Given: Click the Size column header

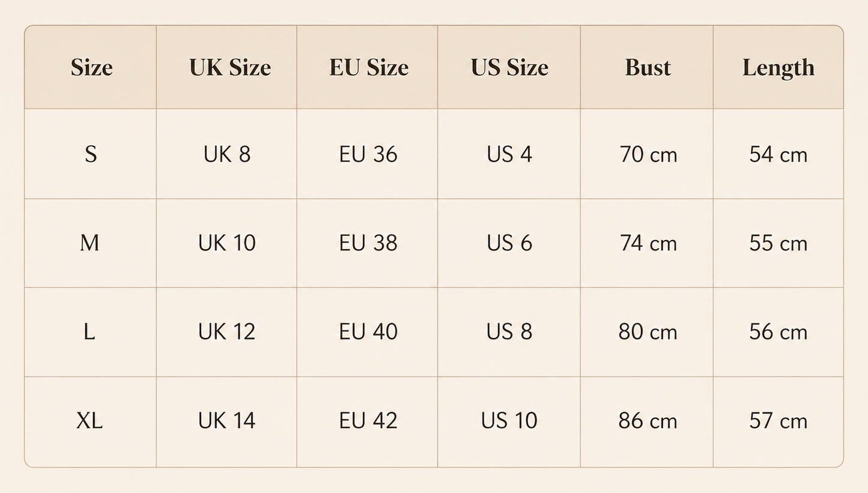Looking at the screenshot, I should 91,67.
